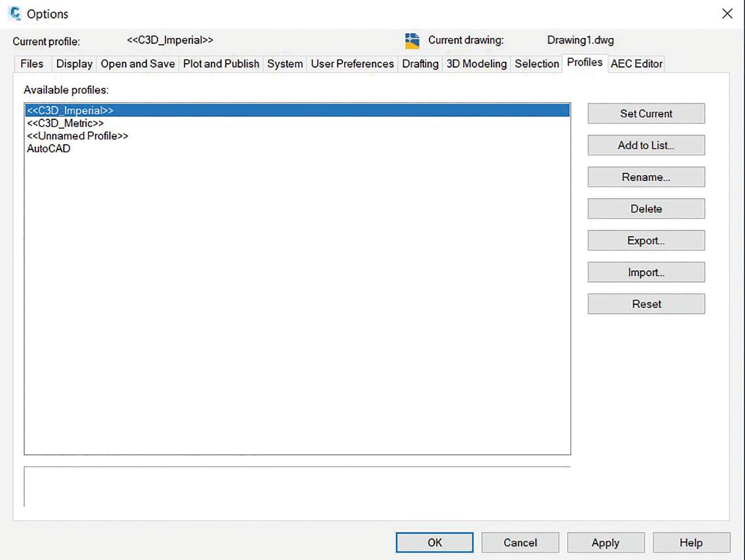Apply the option changes
The height and width of the screenshot is (560, 745).
click(606, 543)
